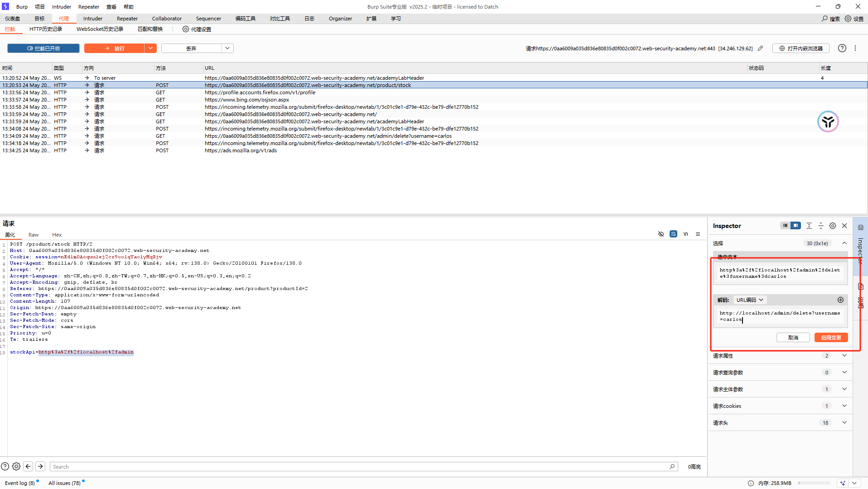Click the search magnifier icon in top bar
Viewport: 868px width, 489px height.
pyautogui.click(x=825, y=19)
